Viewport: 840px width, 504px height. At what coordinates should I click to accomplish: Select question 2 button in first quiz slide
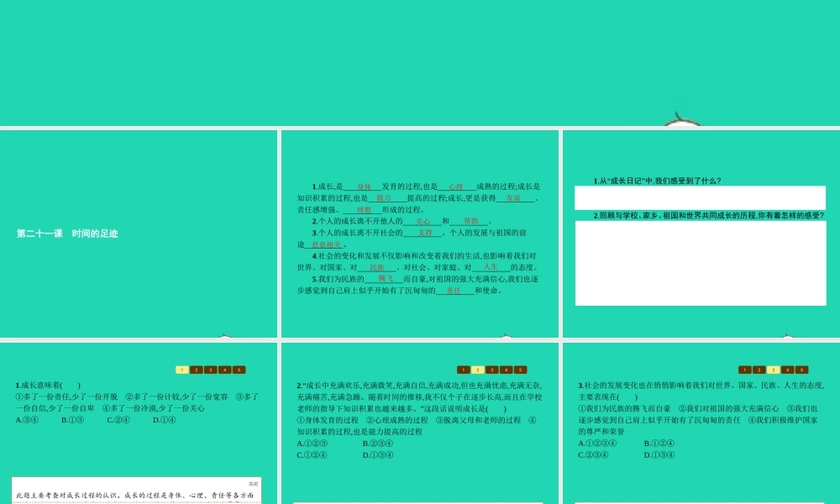197,370
